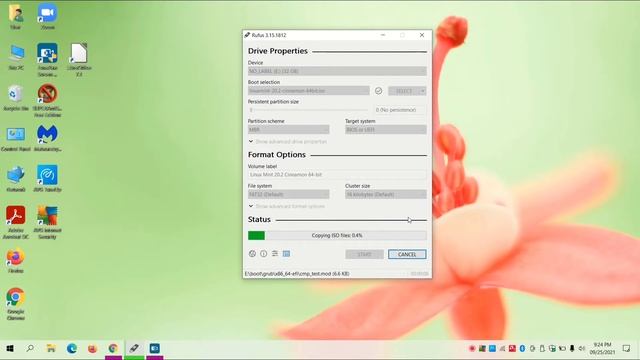Image resolution: width=640 pixels, height=360 pixels.
Task: Open the LibreOffice desktop shortcut
Action: [x=79, y=60]
